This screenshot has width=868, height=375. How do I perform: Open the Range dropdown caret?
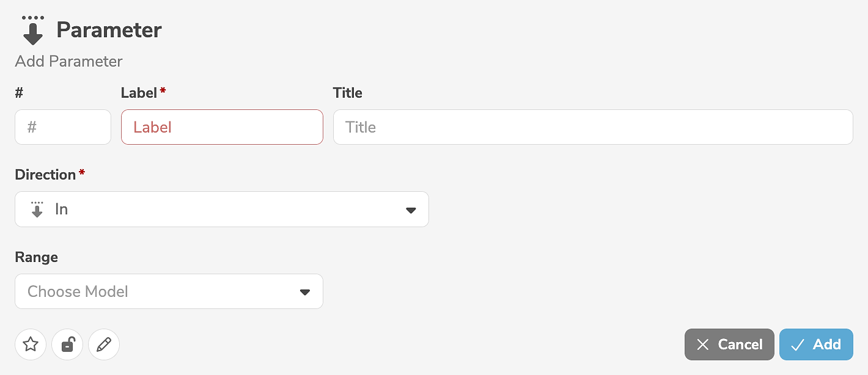click(x=305, y=292)
